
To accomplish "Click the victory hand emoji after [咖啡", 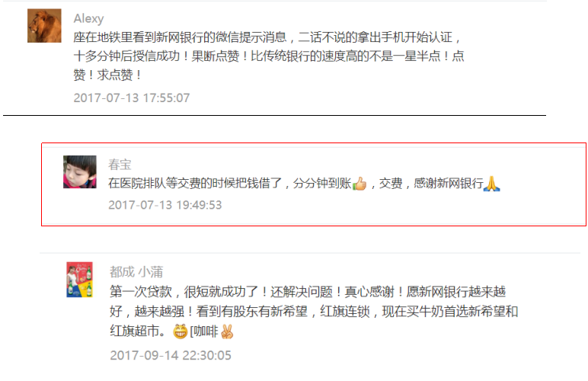I will [227, 331].
